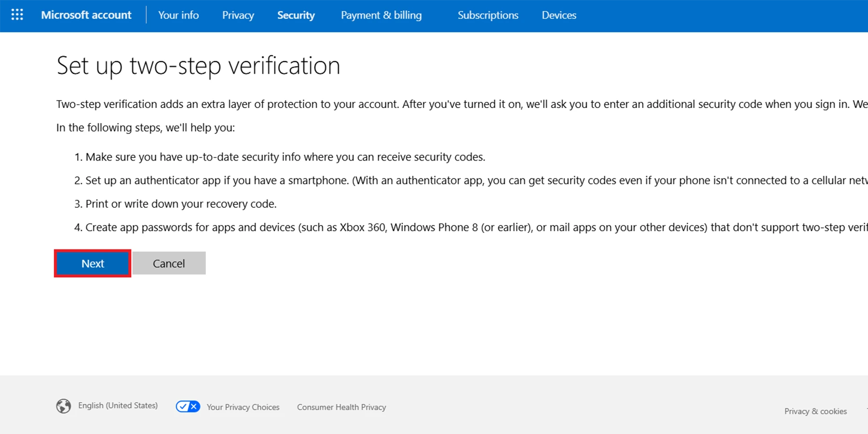Open Consumer Health Privacy link

pyautogui.click(x=341, y=407)
